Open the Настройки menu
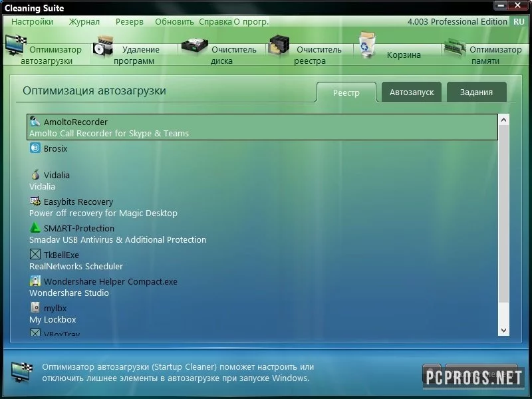Image resolution: width=532 pixels, height=399 pixels. pyautogui.click(x=32, y=22)
